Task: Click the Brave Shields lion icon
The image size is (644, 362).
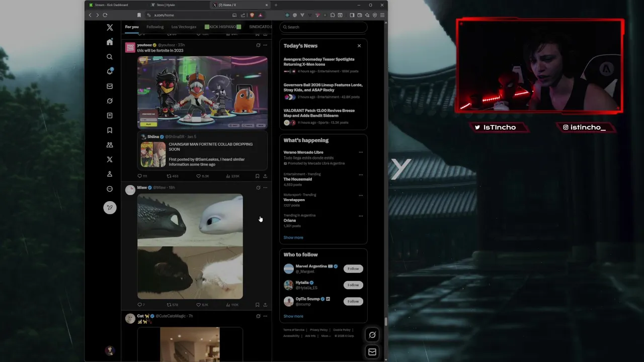Action: (252, 15)
